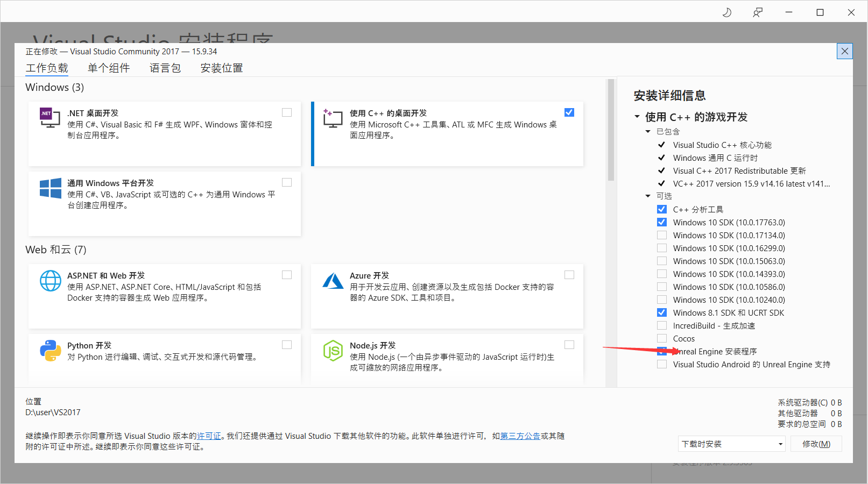Open the 许可证 link

point(209,436)
